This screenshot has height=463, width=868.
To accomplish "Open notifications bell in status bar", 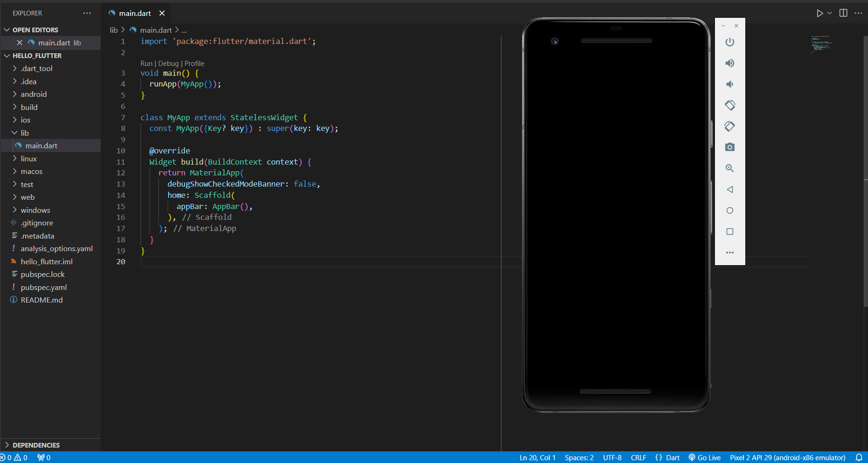I will tap(859, 457).
